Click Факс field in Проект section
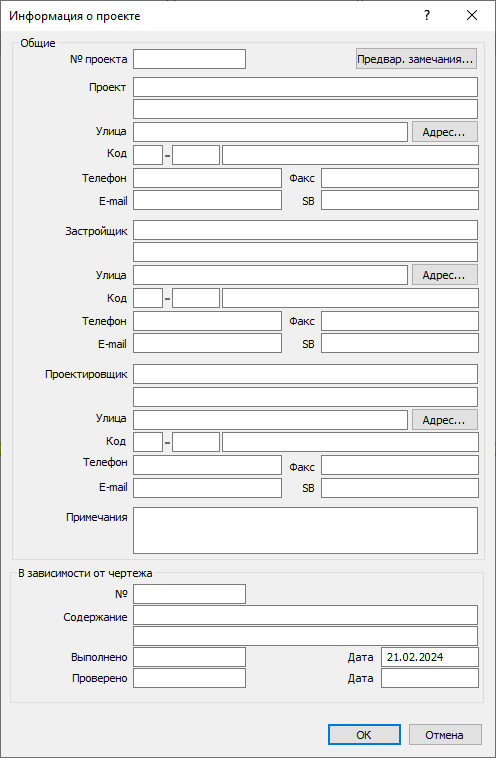496x758 pixels. coord(400,178)
